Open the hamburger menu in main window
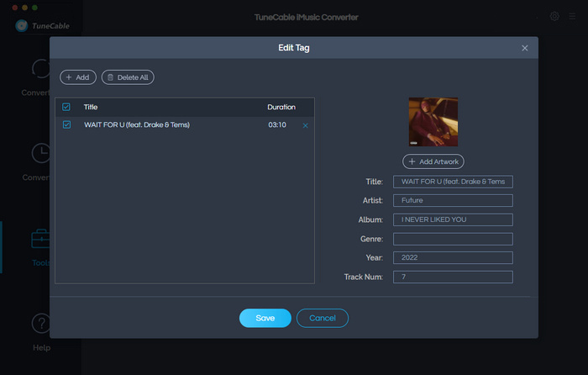Viewport: 588px width, 375px height. (x=572, y=17)
